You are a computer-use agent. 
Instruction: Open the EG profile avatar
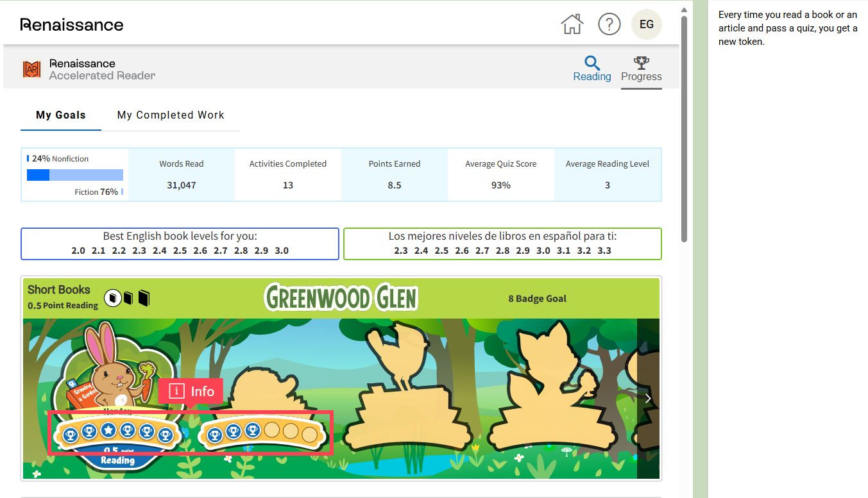pos(646,24)
